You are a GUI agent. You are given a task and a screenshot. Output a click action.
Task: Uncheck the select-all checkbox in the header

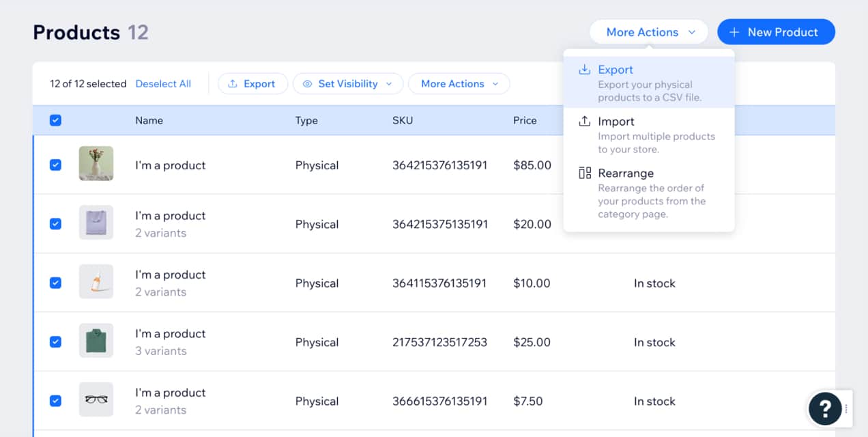tap(55, 120)
